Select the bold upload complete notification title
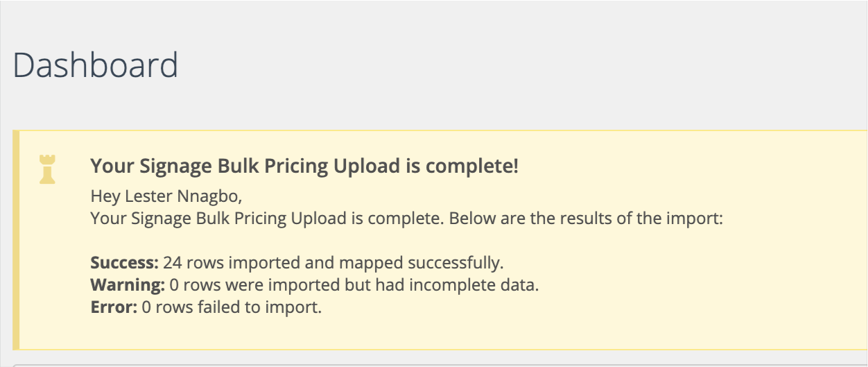The height and width of the screenshot is (367, 868). coord(304,167)
